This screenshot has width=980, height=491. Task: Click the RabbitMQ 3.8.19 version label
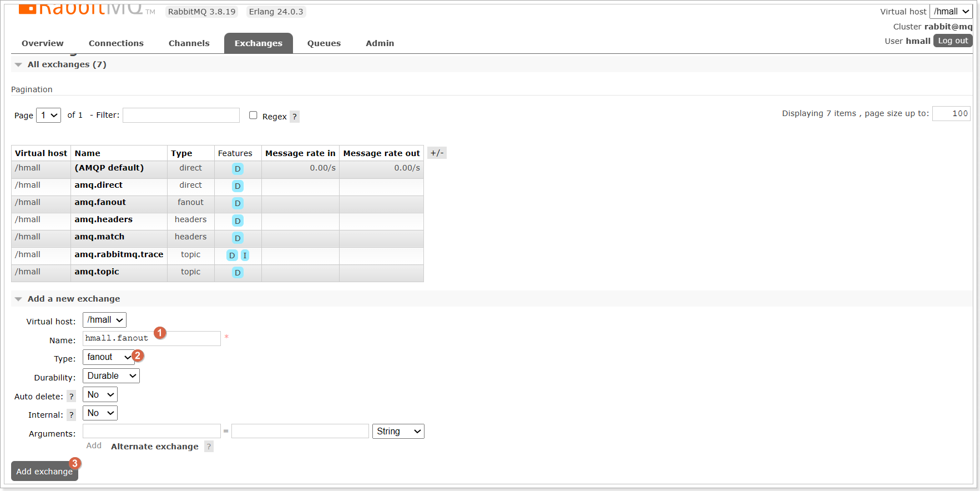point(202,12)
